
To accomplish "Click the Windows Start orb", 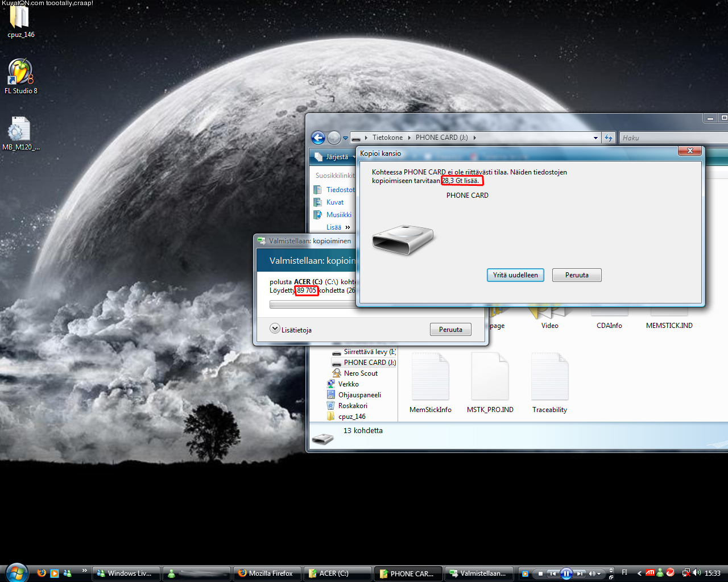I will click(16, 572).
